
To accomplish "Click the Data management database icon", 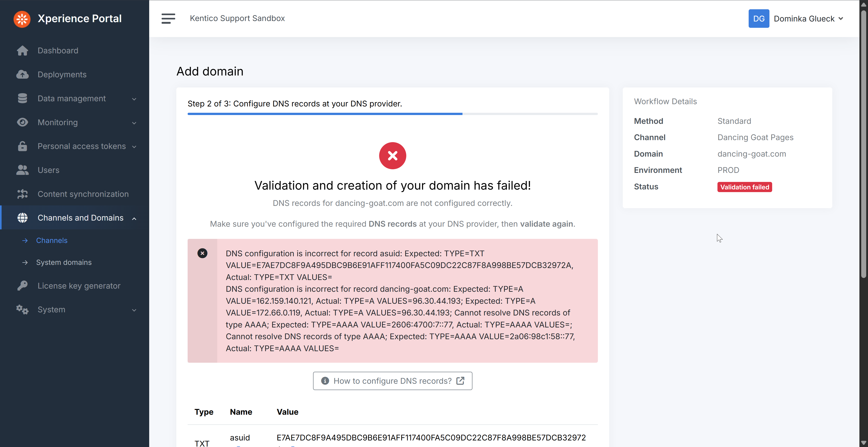I will (x=23, y=98).
